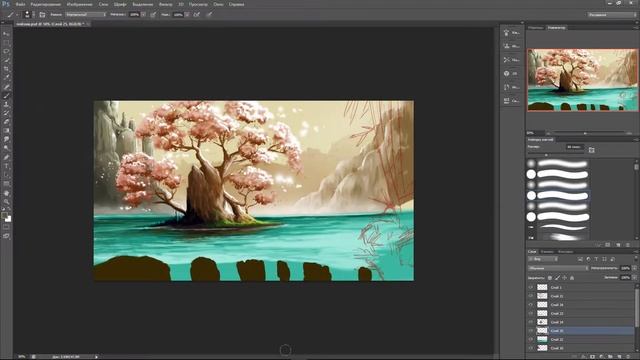This screenshot has height=360, width=640.
Task: Open the Справка menu
Action: point(236,4)
